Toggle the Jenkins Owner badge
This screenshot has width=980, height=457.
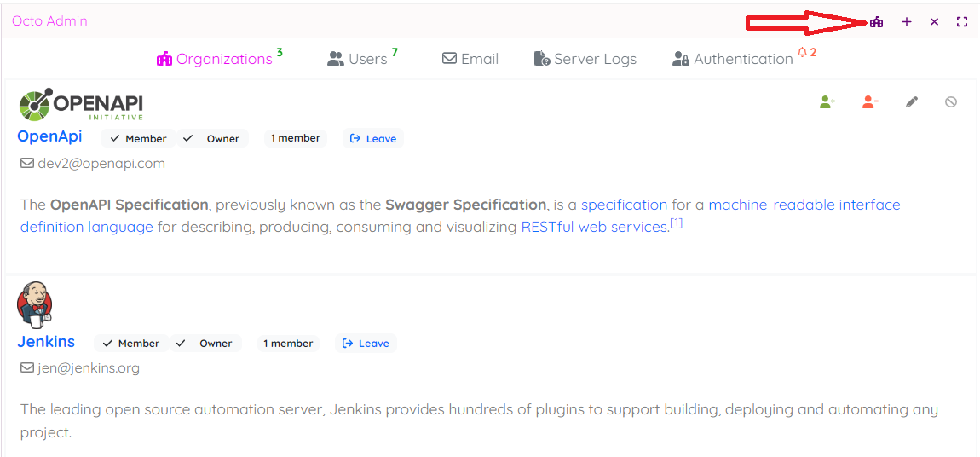click(205, 344)
